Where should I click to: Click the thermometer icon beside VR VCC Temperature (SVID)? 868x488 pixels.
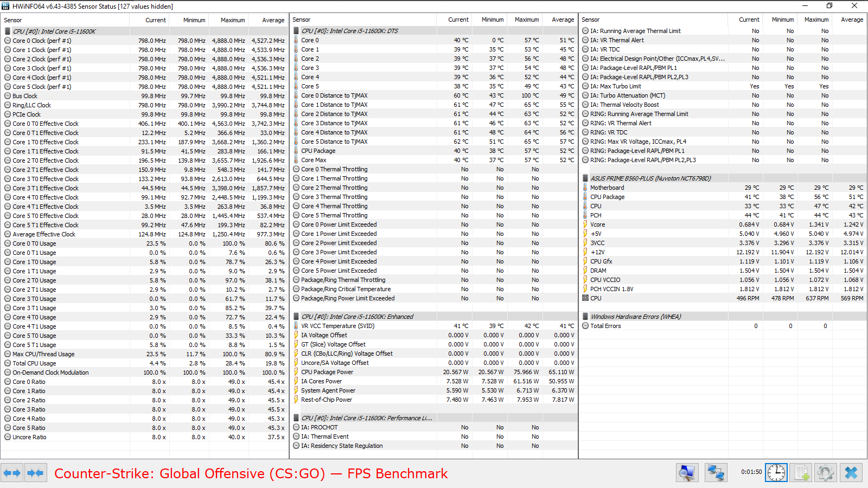click(x=296, y=326)
